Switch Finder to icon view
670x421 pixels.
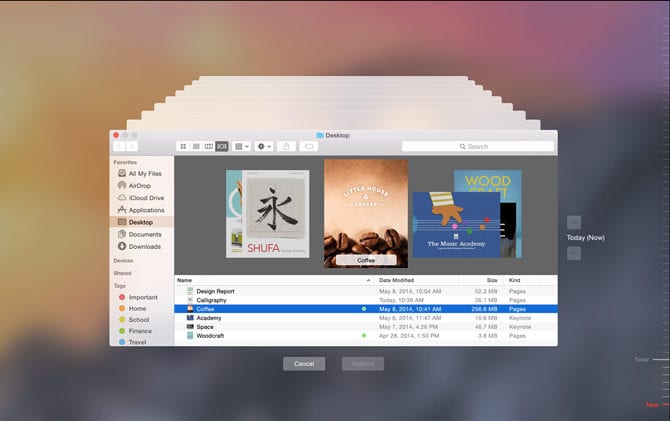coord(183,146)
